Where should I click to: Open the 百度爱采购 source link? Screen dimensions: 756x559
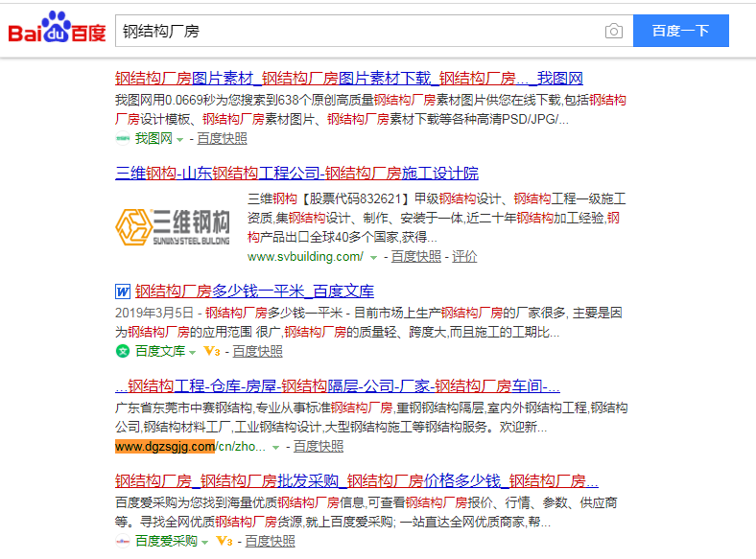coord(166,541)
